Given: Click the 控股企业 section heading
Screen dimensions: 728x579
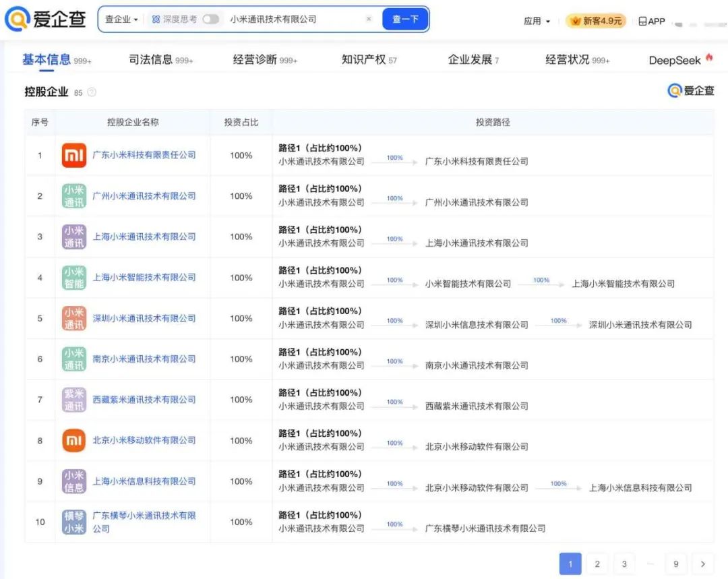Looking at the screenshot, I should (x=46, y=92).
